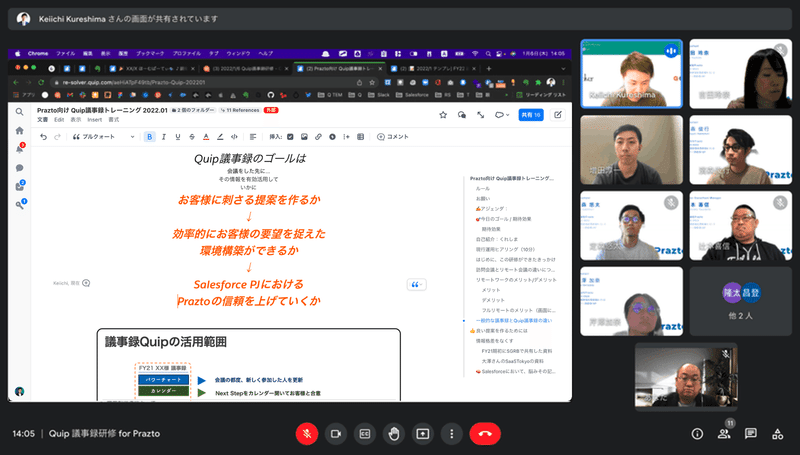800x455 pixels.
Task: Open macOS ファイル menu
Action: pos(65,54)
